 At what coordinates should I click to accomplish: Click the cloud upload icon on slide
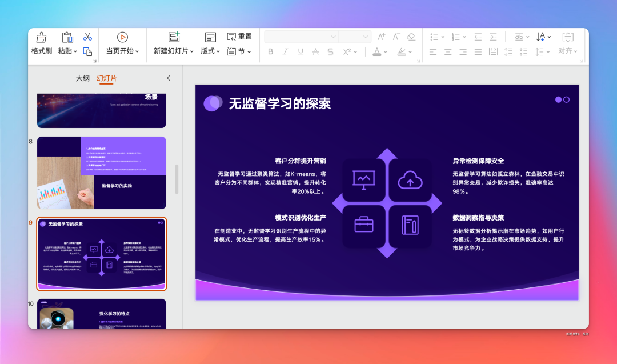coord(410,180)
